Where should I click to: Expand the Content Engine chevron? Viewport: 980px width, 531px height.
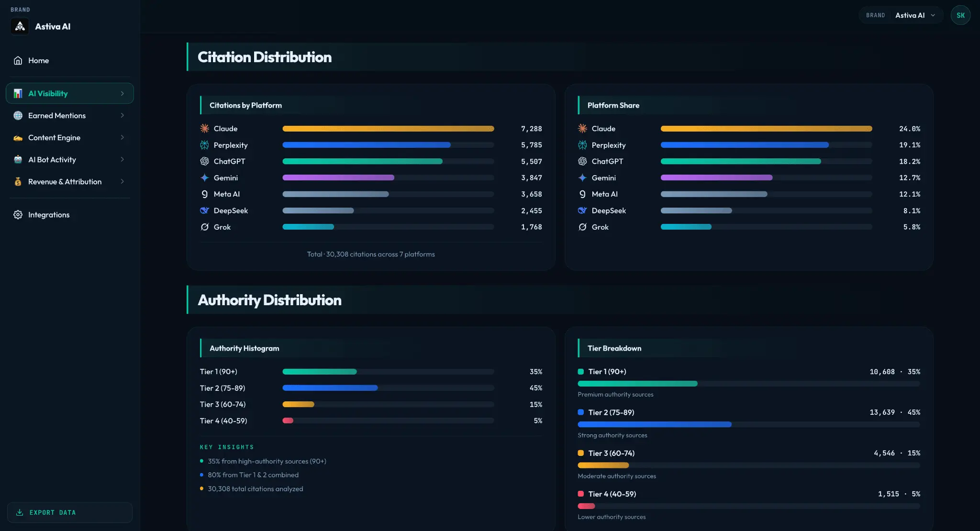[x=122, y=137]
